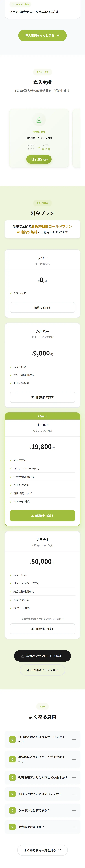The width and height of the screenshot is (85, 868).
Task: Click download icon in 料金表ダウンロード button
Action: click(x=23, y=656)
